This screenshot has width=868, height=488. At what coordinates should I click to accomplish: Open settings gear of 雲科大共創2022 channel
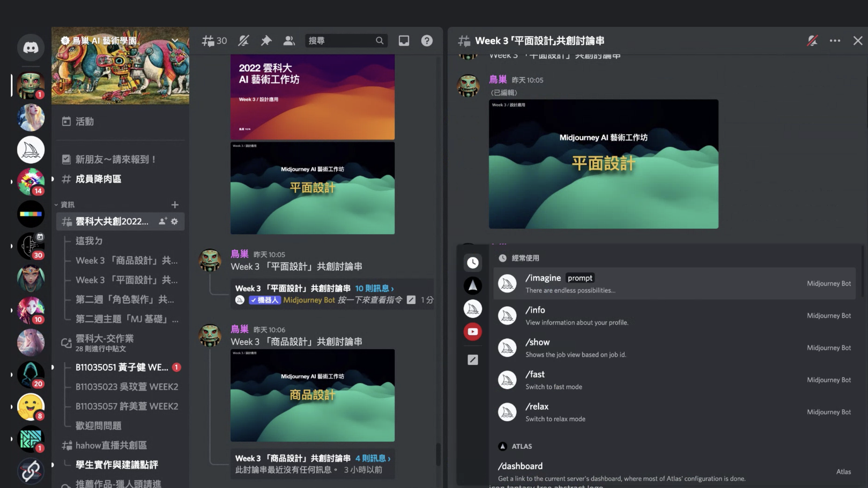pos(174,221)
